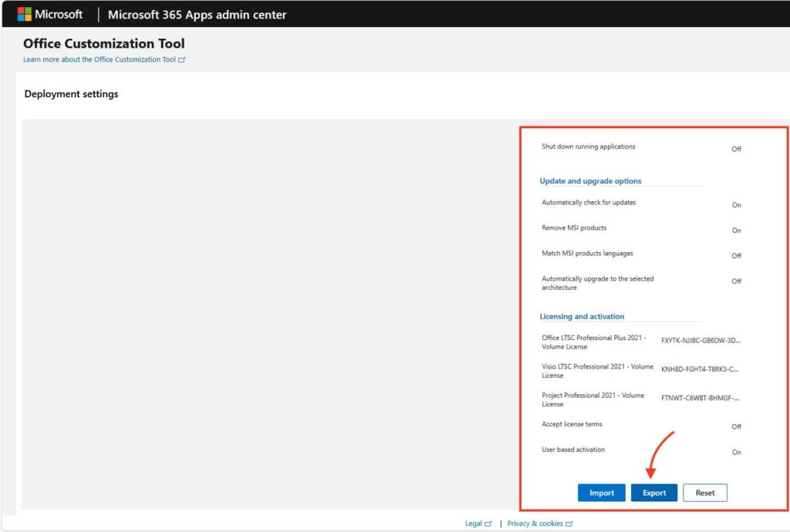
Task: Select the Licensing and activation heading
Action: coord(582,316)
